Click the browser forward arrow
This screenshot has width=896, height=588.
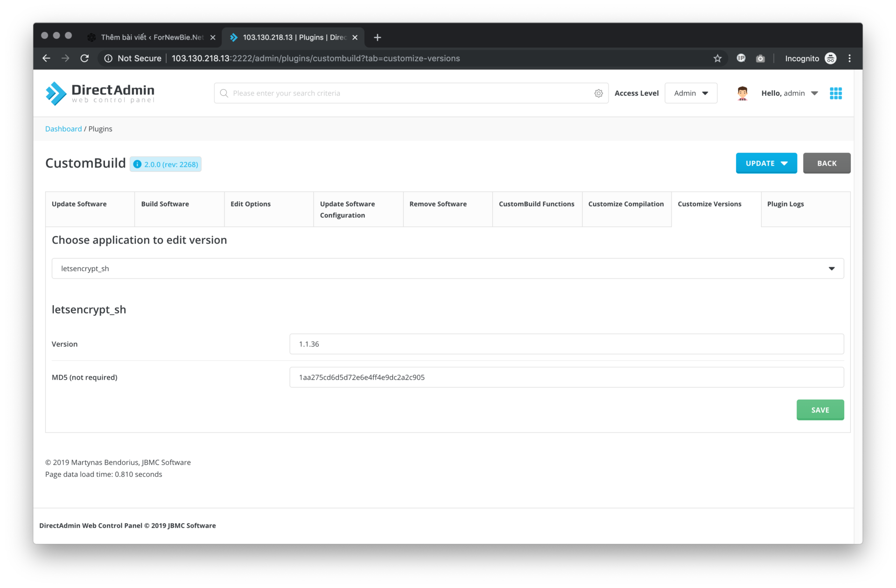point(65,58)
